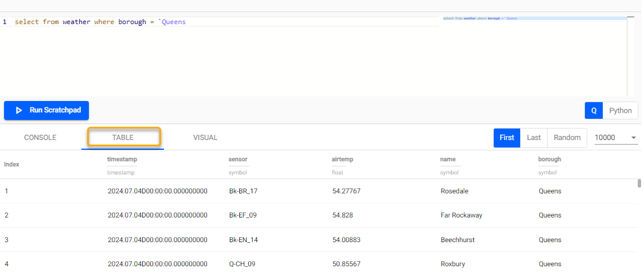Select First rows option
Image resolution: width=644 pixels, height=276 pixels.
(x=507, y=138)
